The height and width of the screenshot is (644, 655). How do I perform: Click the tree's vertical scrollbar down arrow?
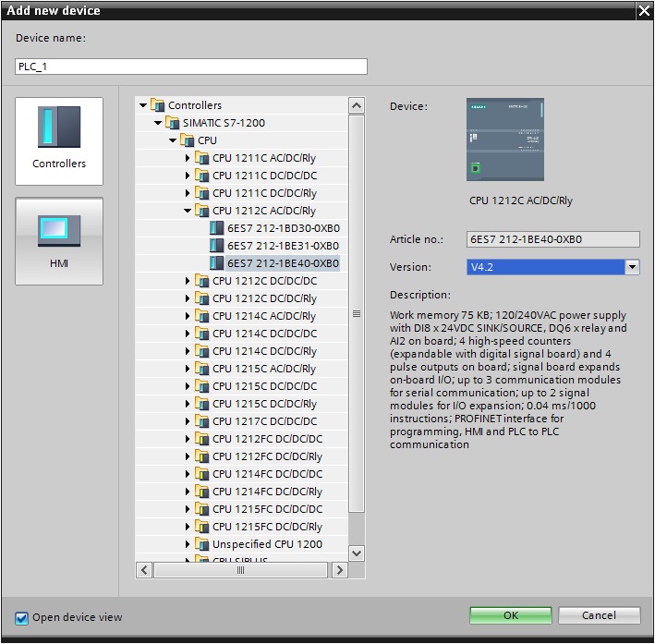pyautogui.click(x=357, y=553)
